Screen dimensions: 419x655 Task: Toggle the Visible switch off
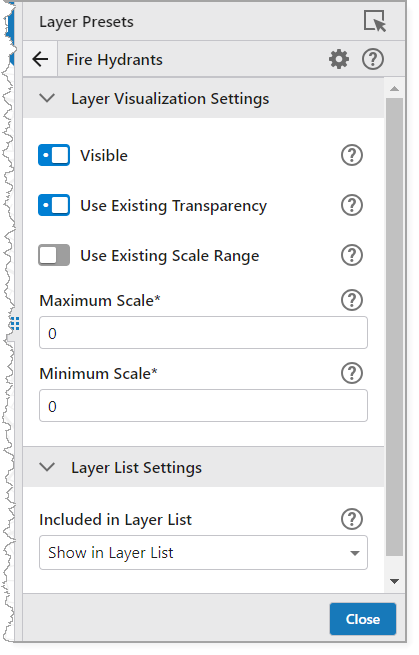[x=54, y=155]
